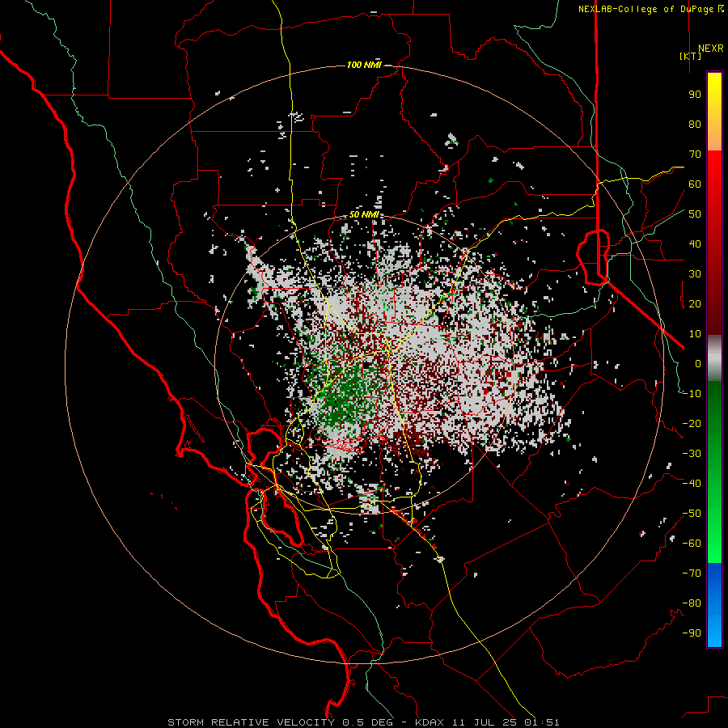
Task: Click the 10 value on velocity scale
Action: click(695, 334)
